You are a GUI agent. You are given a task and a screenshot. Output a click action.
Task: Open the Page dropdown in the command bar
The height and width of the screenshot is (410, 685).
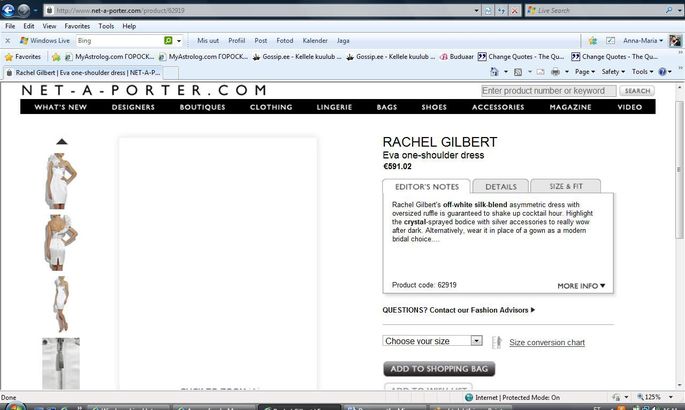[x=585, y=72]
